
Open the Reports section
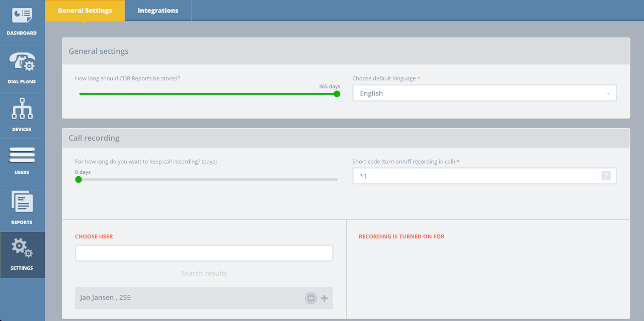pyautogui.click(x=22, y=207)
